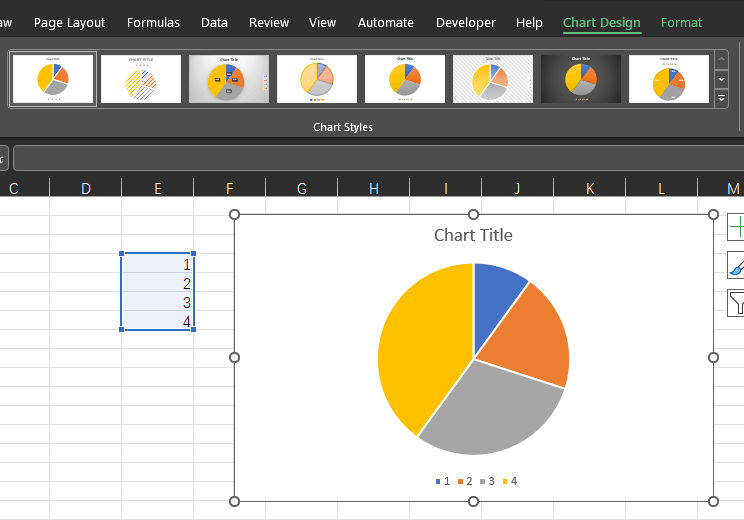Apply the striped pattern-fill pie chart style
The width and height of the screenshot is (744, 520).
click(141, 79)
